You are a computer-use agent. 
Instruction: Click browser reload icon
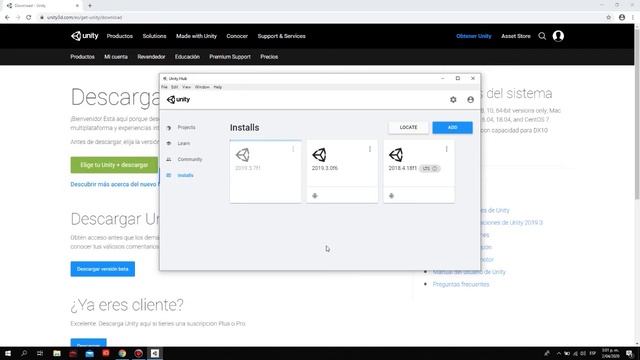click(x=29, y=18)
